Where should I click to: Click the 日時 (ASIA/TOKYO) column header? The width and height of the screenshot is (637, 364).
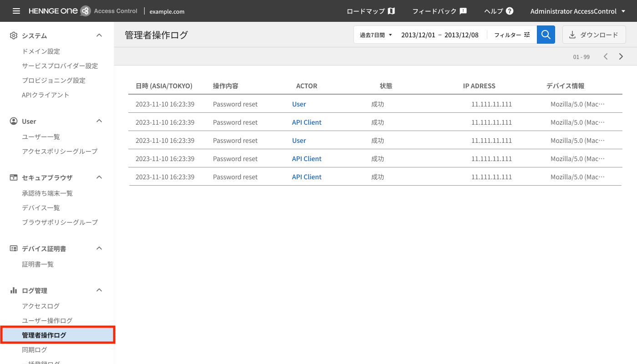164,86
